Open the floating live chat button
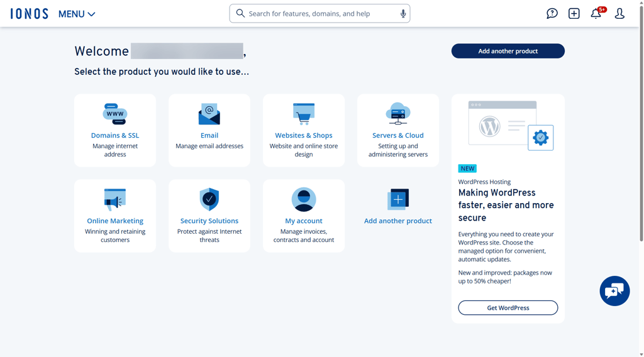The image size is (644, 357). [x=614, y=291]
